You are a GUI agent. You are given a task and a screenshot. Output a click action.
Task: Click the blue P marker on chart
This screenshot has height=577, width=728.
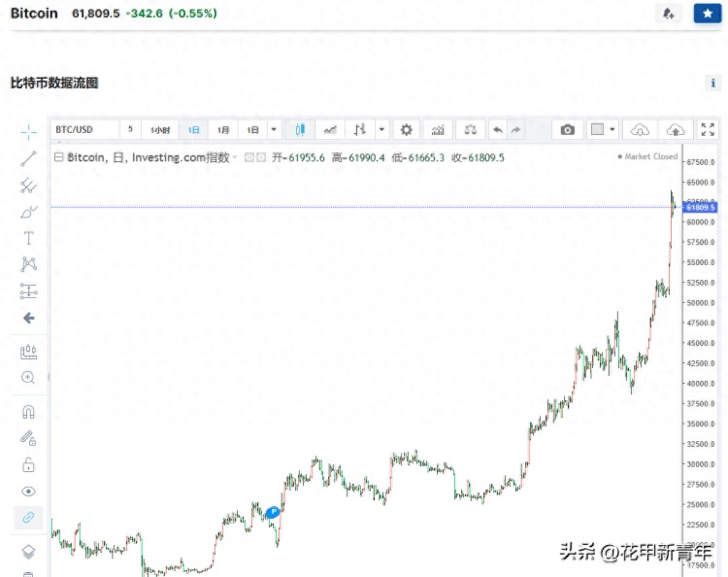click(273, 513)
